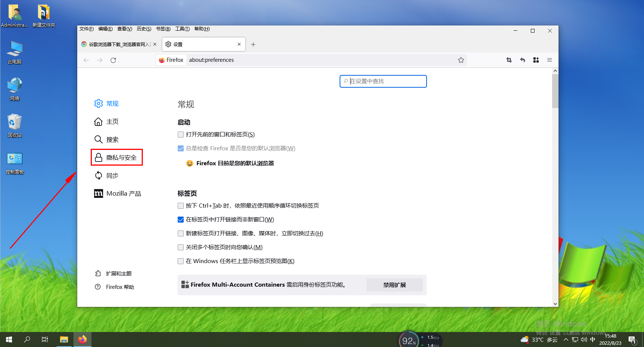Open the 查看(V) menu

click(124, 29)
